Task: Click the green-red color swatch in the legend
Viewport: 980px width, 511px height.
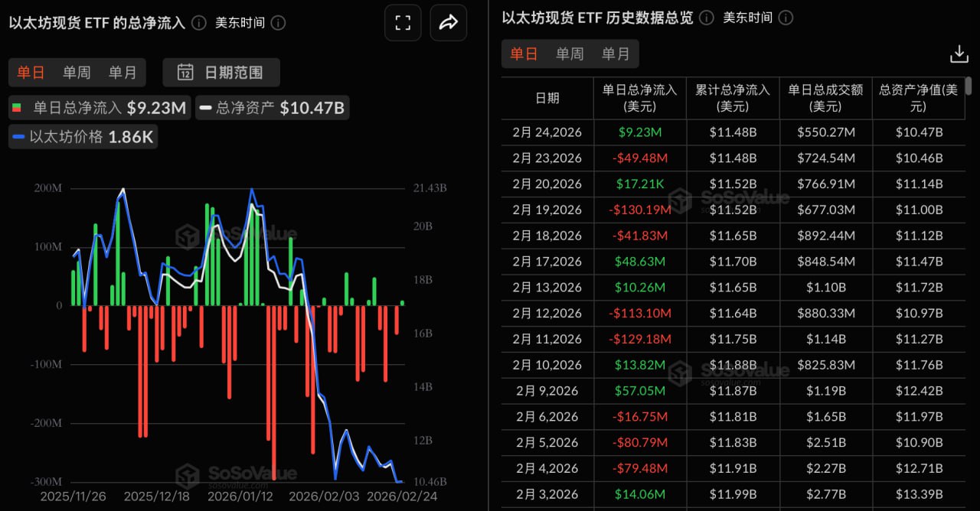Action: click(x=15, y=107)
